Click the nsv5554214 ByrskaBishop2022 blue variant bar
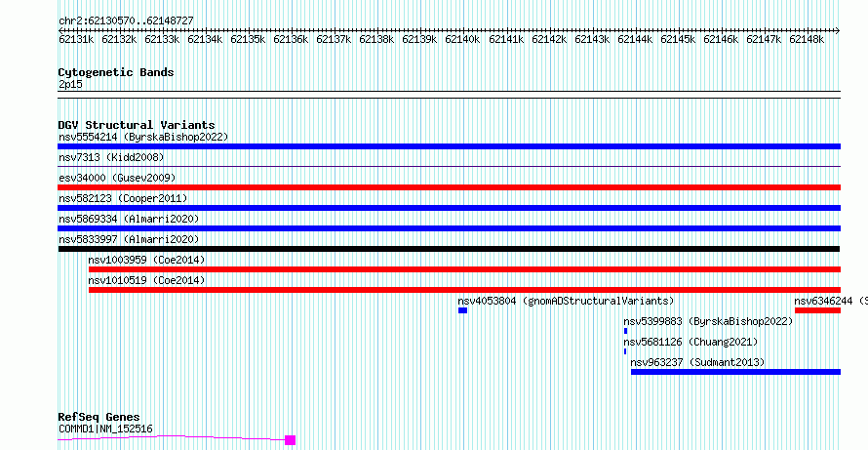The height and width of the screenshot is (450, 868). 449,146
